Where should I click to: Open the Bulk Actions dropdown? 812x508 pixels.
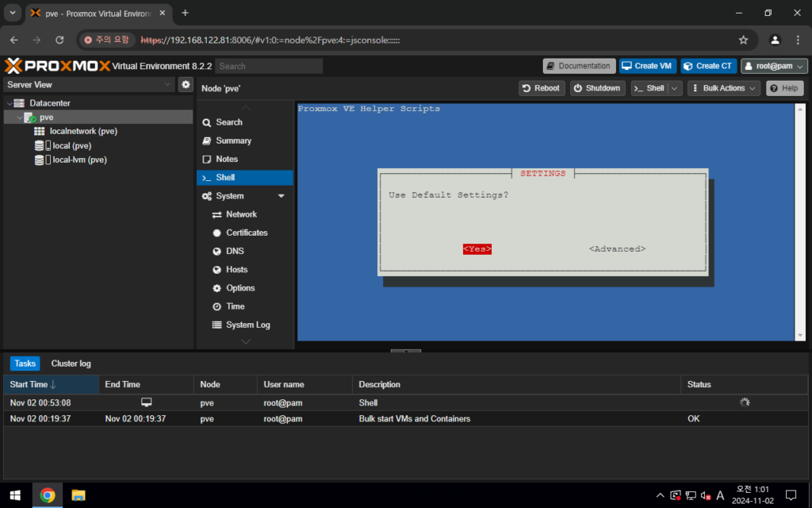[723, 88]
